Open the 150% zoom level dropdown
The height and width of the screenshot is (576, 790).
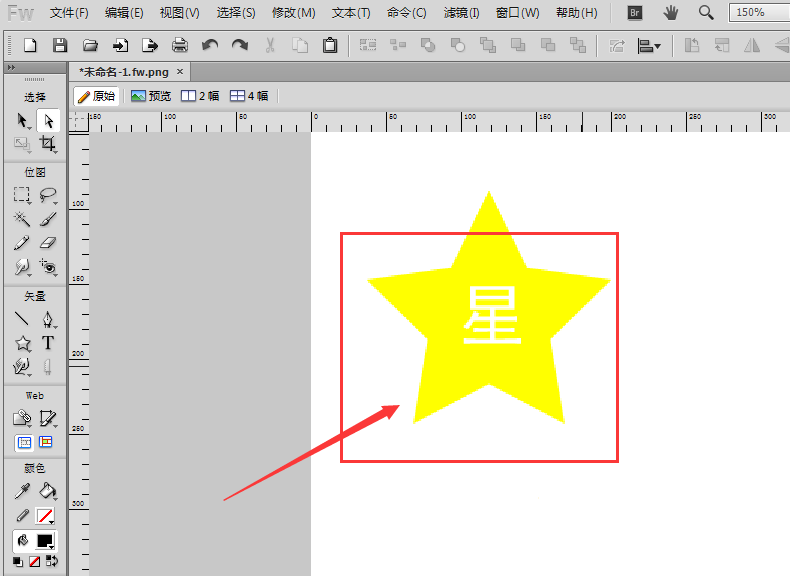click(x=760, y=13)
